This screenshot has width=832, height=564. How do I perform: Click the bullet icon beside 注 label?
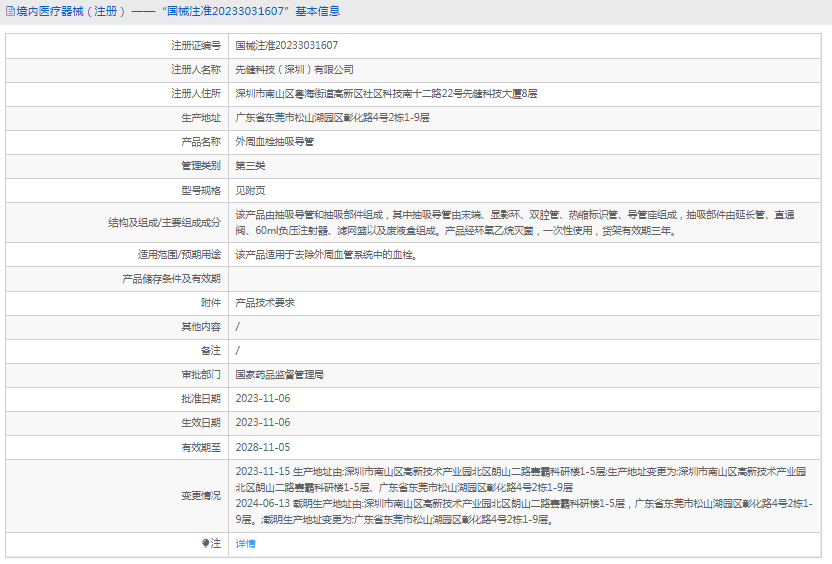point(205,543)
